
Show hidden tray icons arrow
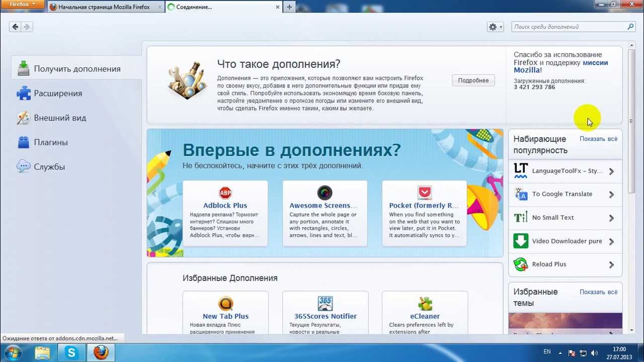(561, 353)
